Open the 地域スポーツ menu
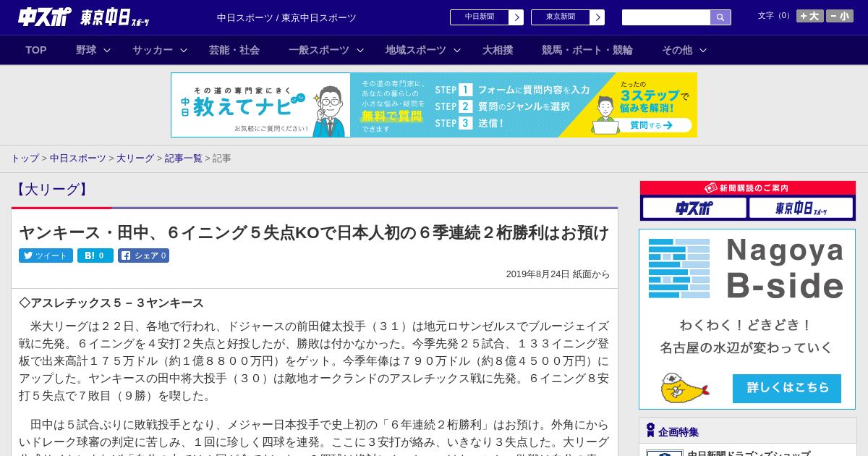The image size is (868, 456). coord(416,50)
